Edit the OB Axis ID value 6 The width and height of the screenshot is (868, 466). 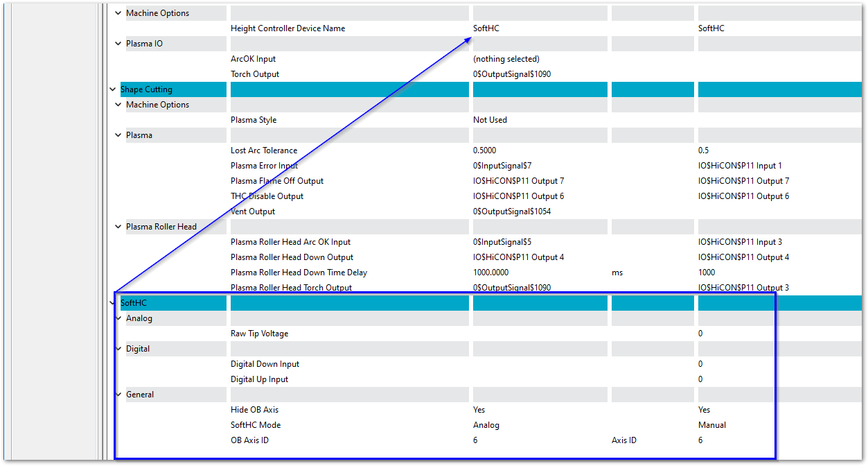476,440
